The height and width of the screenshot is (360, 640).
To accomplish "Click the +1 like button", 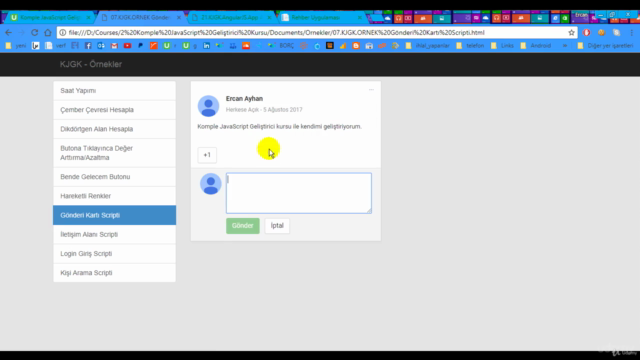I will pos(207,155).
